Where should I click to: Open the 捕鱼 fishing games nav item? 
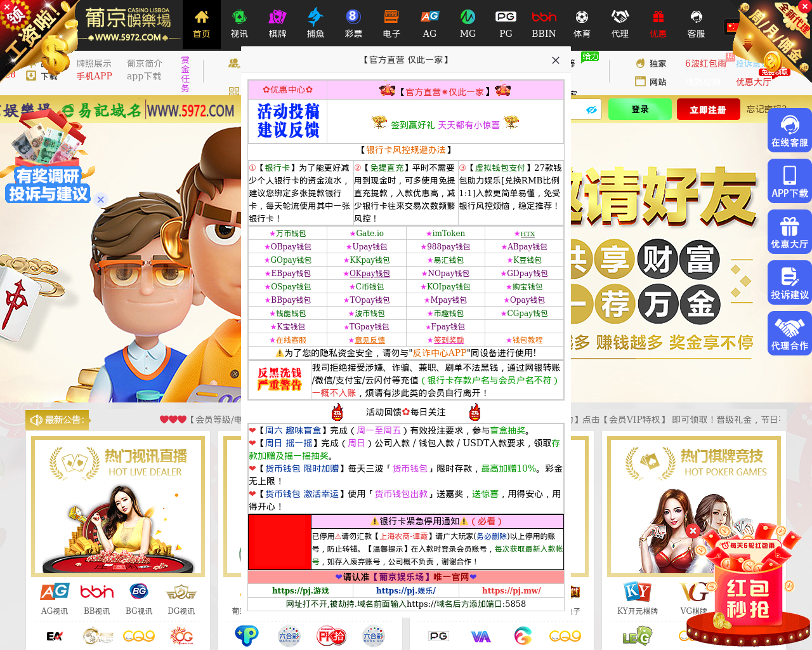[315, 24]
